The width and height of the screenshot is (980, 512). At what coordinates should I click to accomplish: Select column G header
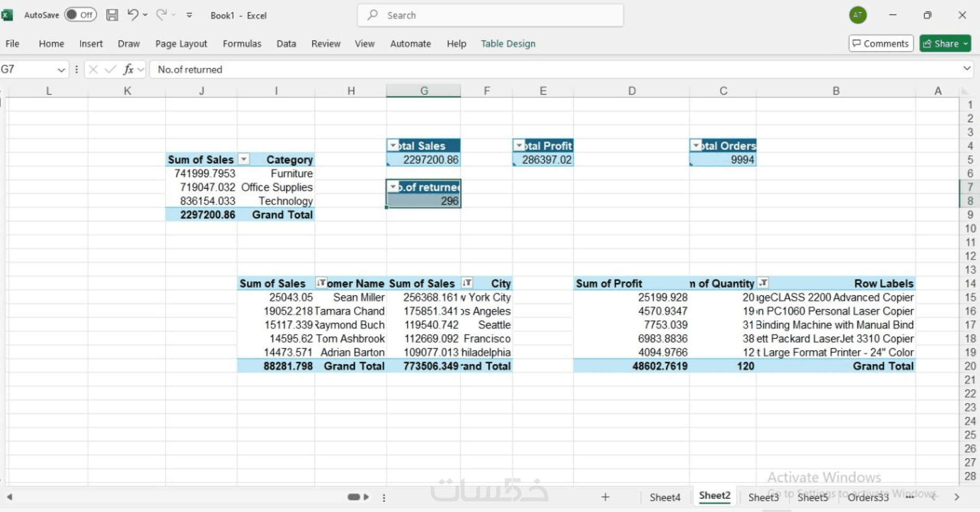pos(423,91)
